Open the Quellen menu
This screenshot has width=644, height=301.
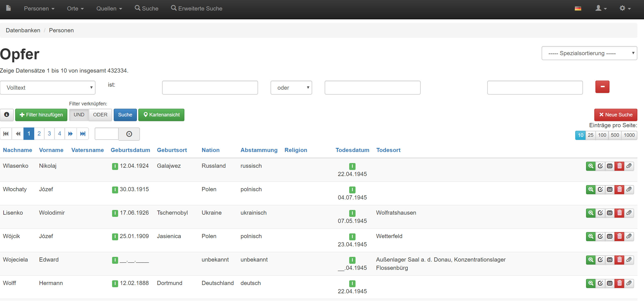(x=109, y=9)
